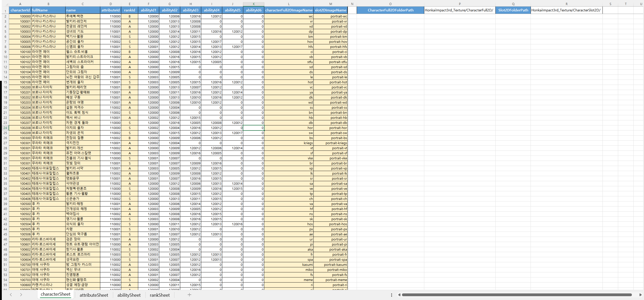Click the Select All corner triangle
This screenshot has height=300, width=644.
pyautogui.click(x=7, y=4)
